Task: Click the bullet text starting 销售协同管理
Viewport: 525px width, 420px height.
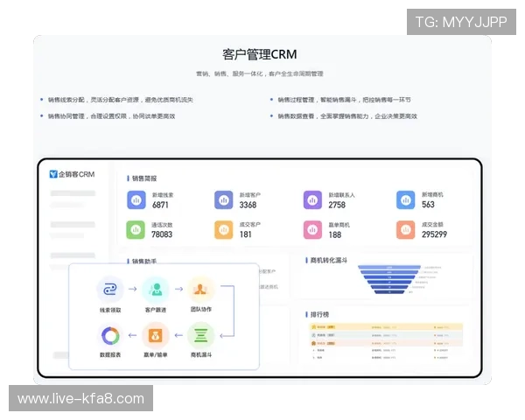Action: (111, 116)
